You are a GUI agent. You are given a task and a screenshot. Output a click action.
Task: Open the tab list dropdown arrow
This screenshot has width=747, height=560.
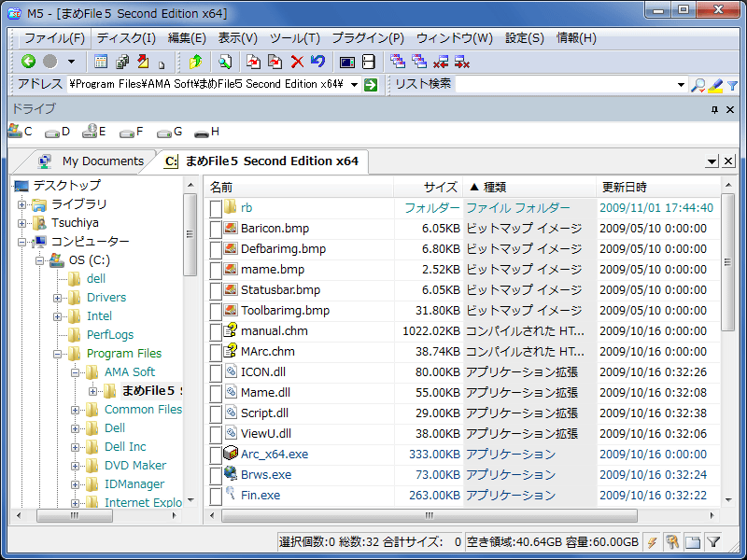tap(712, 161)
